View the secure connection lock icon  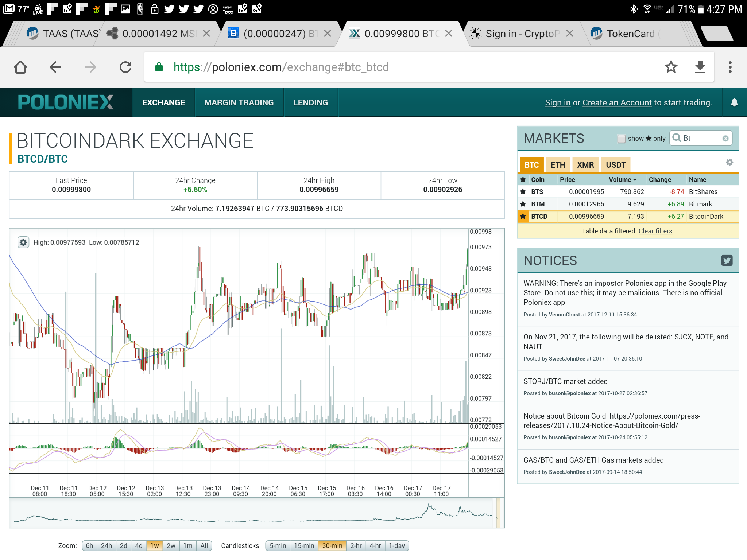[x=159, y=67]
